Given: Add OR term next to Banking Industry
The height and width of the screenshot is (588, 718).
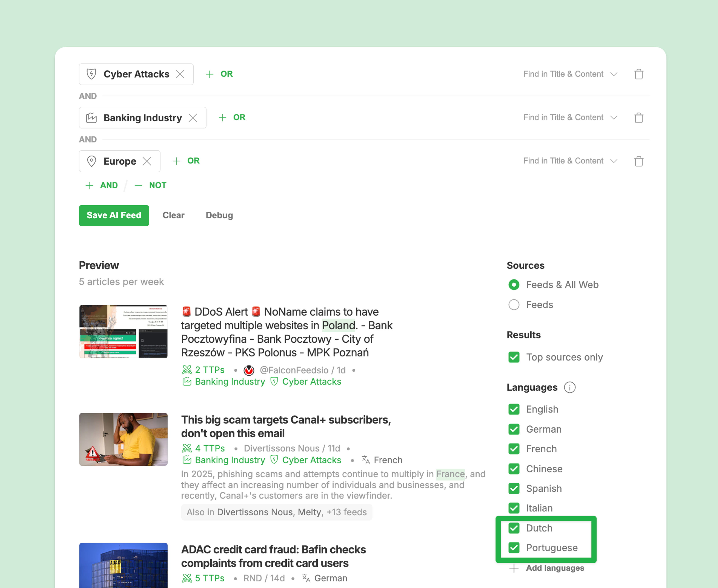Looking at the screenshot, I should click(x=232, y=117).
